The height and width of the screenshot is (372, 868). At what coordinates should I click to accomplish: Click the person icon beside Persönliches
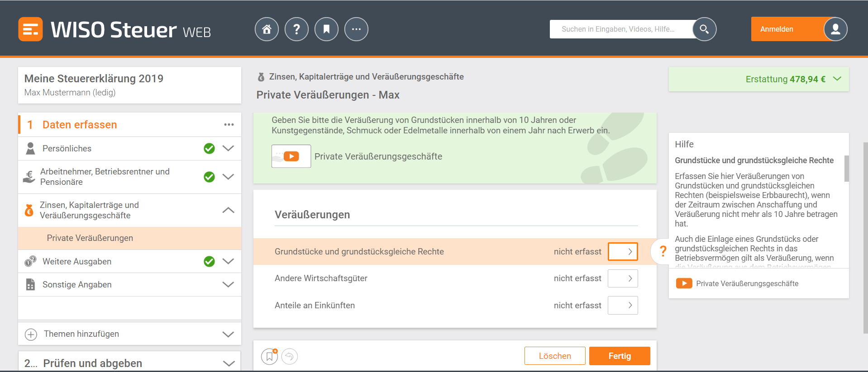click(x=30, y=149)
